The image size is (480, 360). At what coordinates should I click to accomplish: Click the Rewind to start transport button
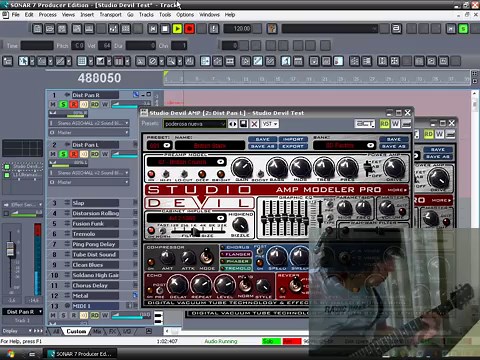153,29
